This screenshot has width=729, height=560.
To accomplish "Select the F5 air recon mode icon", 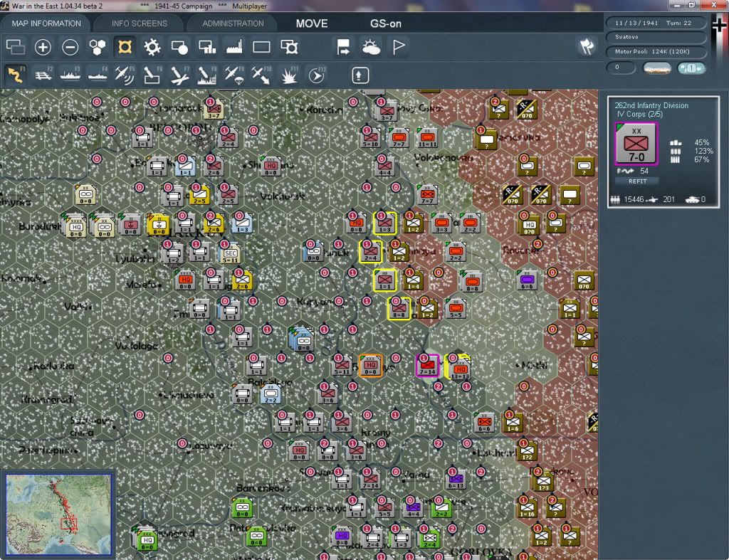I will click(125, 75).
